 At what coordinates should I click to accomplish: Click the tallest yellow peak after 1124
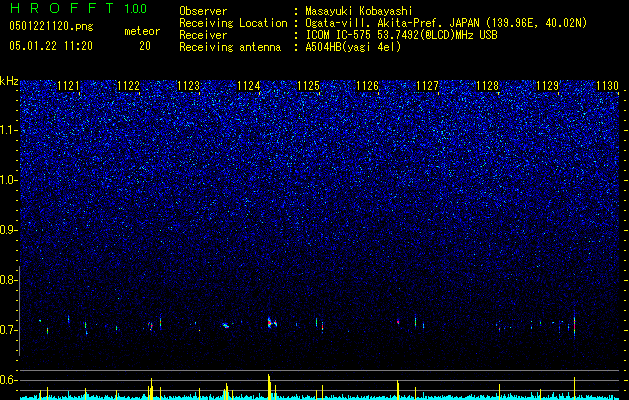pos(269,387)
